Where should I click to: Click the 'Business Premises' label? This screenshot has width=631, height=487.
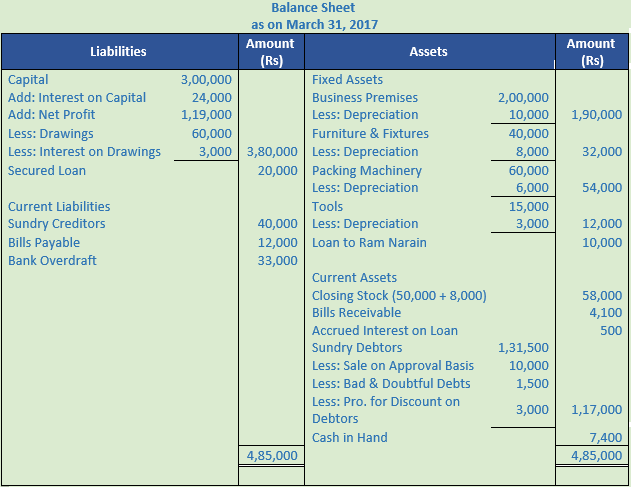coord(365,98)
